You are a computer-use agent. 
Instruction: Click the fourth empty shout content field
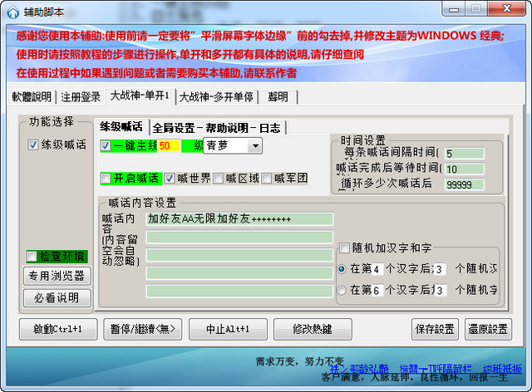pyautogui.click(x=239, y=273)
